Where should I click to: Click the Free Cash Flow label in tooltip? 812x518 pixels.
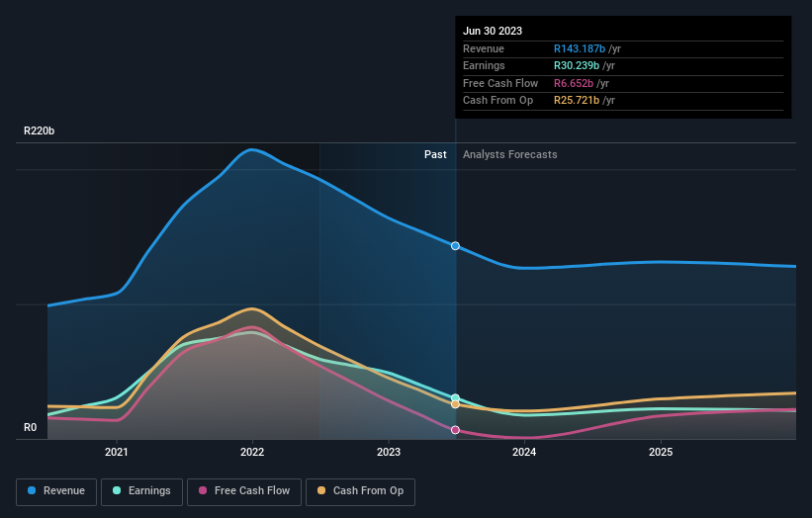[500, 83]
